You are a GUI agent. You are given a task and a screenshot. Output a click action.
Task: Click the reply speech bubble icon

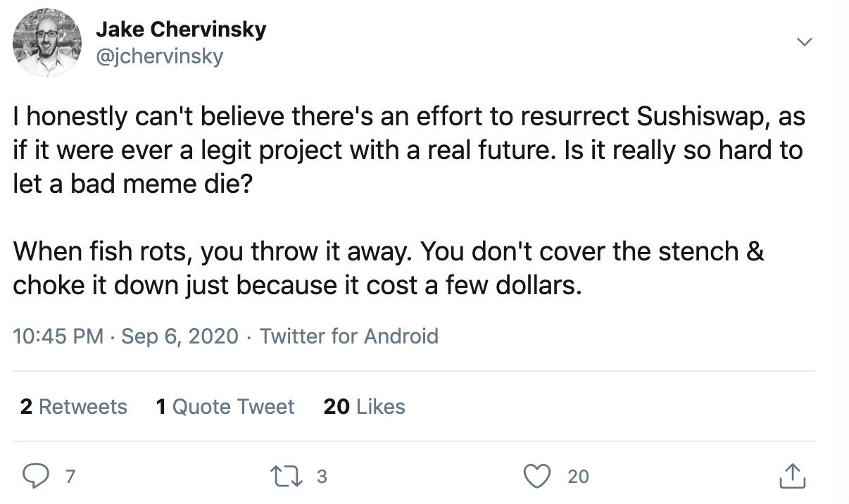(x=35, y=477)
